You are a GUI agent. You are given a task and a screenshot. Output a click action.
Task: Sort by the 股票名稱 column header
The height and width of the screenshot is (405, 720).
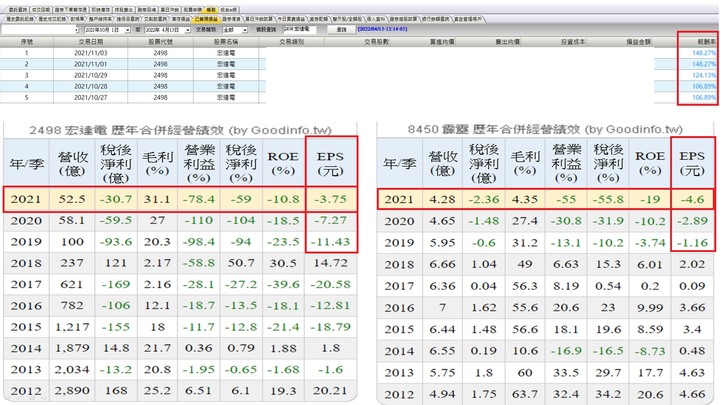[226, 42]
